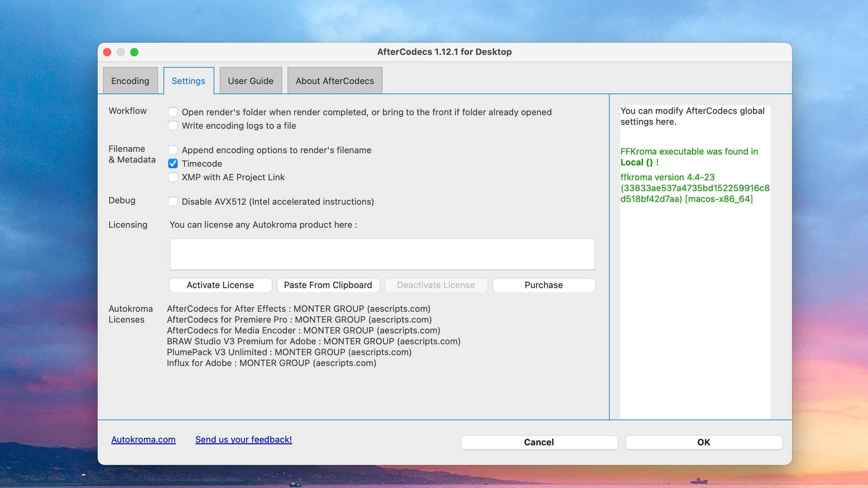This screenshot has width=868, height=488.
Task: Check append encoding options to filename
Action: point(173,150)
